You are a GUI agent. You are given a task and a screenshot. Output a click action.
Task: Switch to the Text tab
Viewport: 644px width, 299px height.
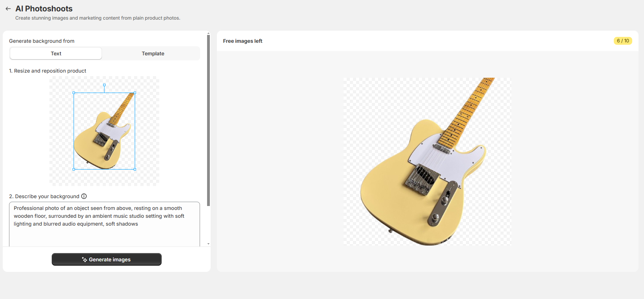[56, 53]
